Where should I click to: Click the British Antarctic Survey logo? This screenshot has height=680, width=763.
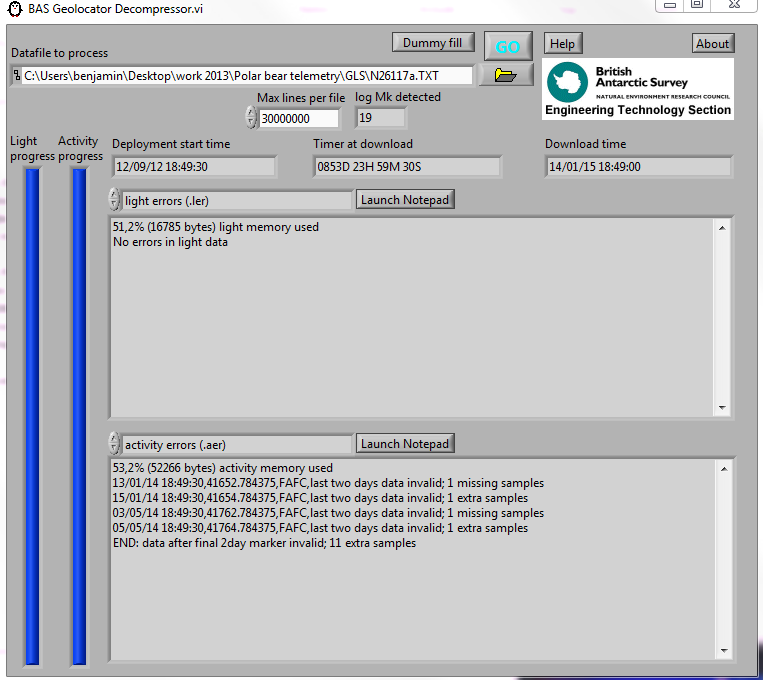pyautogui.click(x=637, y=89)
